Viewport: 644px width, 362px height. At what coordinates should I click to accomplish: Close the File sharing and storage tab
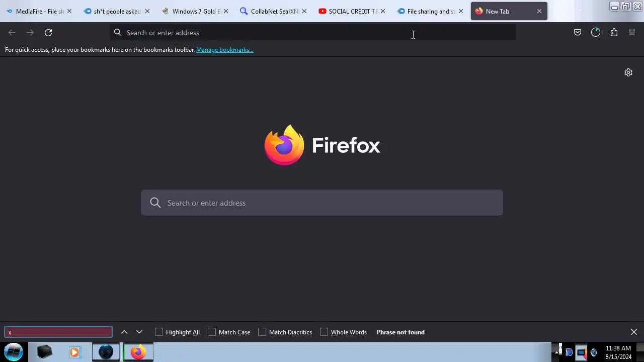[461, 11]
